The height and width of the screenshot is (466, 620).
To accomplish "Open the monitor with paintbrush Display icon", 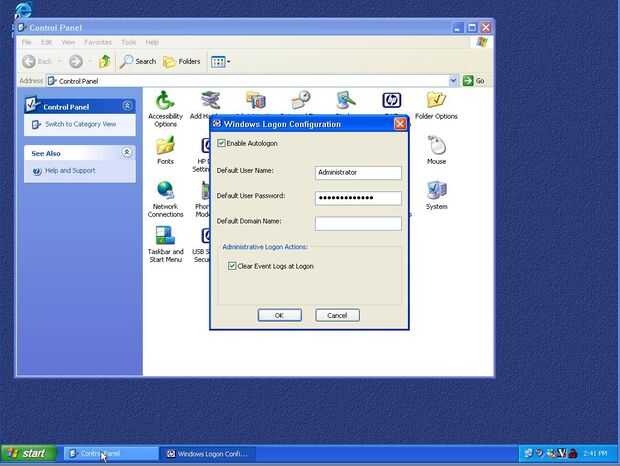I will click(x=346, y=100).
